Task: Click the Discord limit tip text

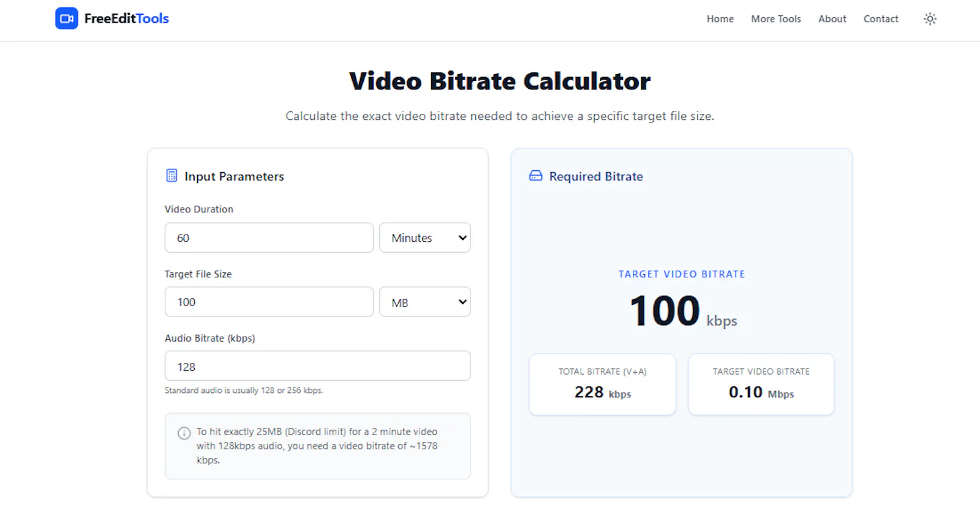Action: [317, 446]
